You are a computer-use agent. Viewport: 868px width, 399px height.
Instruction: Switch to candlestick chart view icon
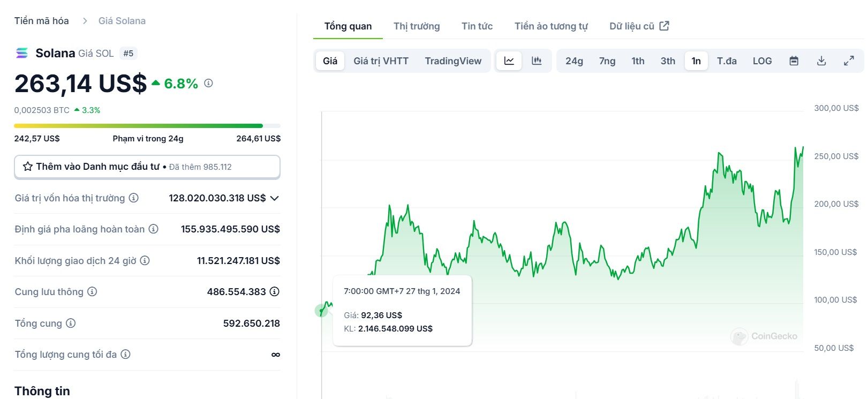click(x=537, y=61)
